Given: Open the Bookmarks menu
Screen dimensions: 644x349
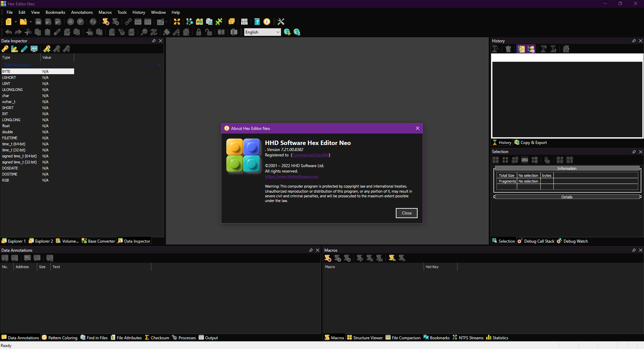Looking at the screenshot, I should tap(55, 12).
